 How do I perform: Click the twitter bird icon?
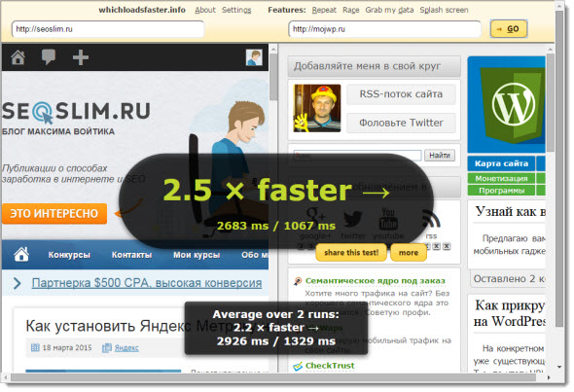(x=352, y=220)
